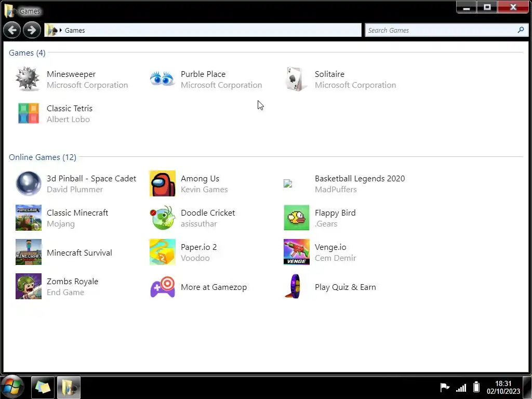This screenshot has height=399, width=532.
Task: Click the Games folder taskbar button
Action: tap(69, 387)
